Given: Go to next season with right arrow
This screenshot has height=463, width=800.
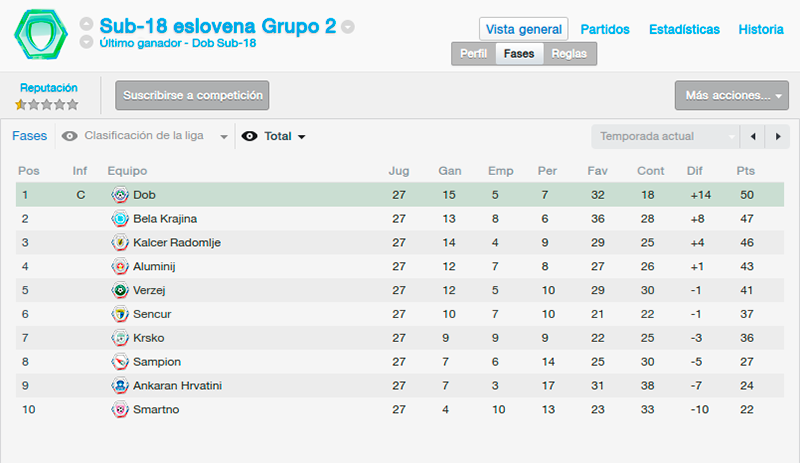Looking at the screenshot, I should 778,136.
